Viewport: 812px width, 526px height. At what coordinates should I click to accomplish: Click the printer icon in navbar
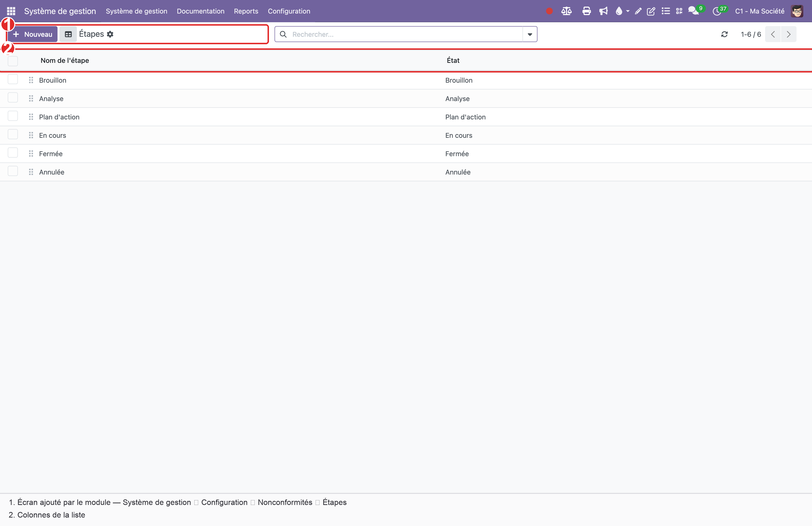click(x=587, y=11)
